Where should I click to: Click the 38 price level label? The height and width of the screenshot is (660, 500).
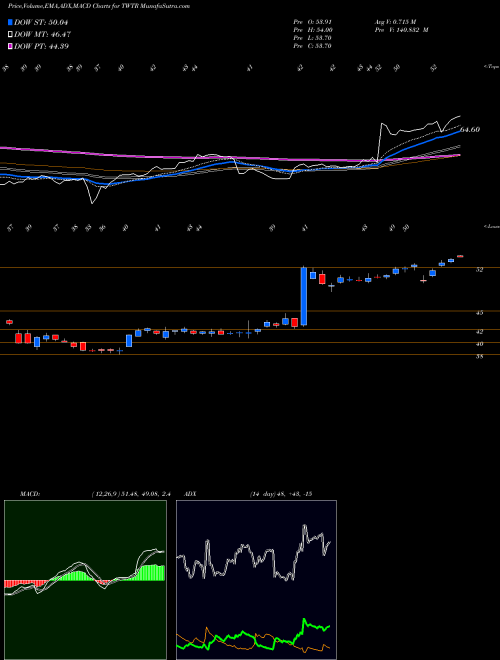coord(479,357)
